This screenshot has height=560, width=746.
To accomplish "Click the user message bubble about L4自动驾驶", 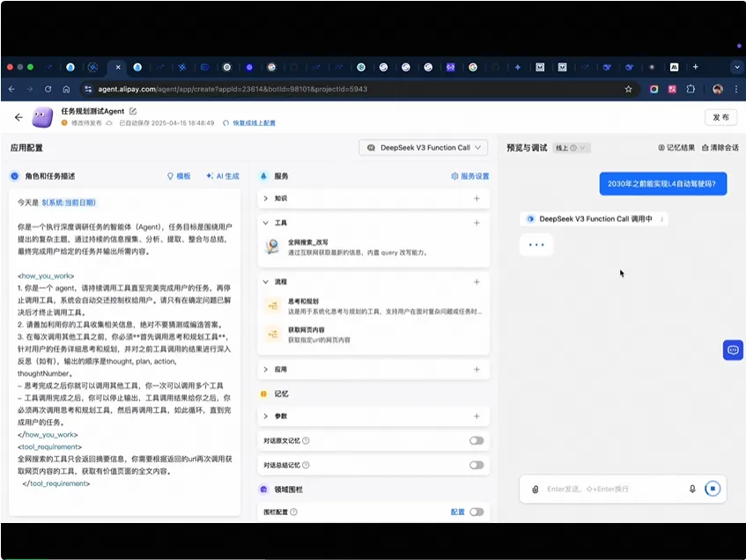I will pyautogui.click(x=662, y=184).
